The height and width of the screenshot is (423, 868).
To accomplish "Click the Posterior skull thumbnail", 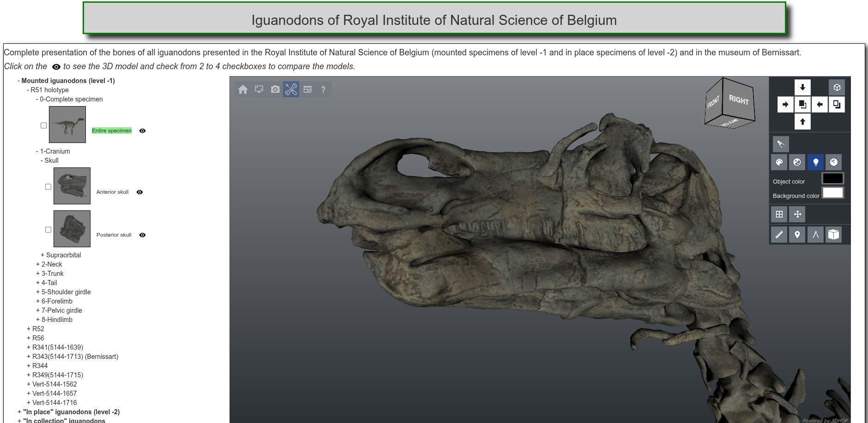I will coord(72,229).
